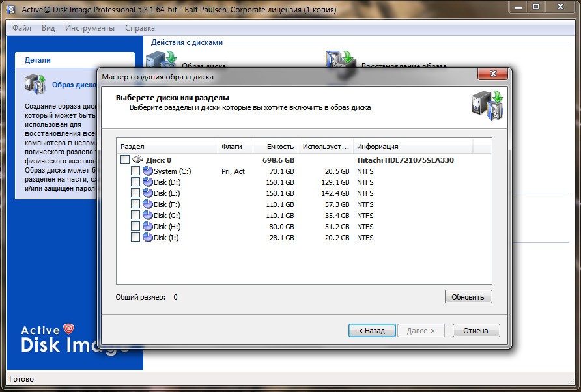Image resolution: width=581 pixels, height=392 pixels.
Task: Click the 129.1 GB used value
Action: point(335,182)
